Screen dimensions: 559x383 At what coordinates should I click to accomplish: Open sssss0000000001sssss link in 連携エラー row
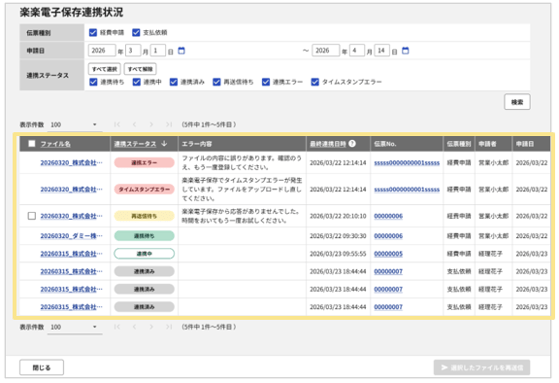[407, 163]
